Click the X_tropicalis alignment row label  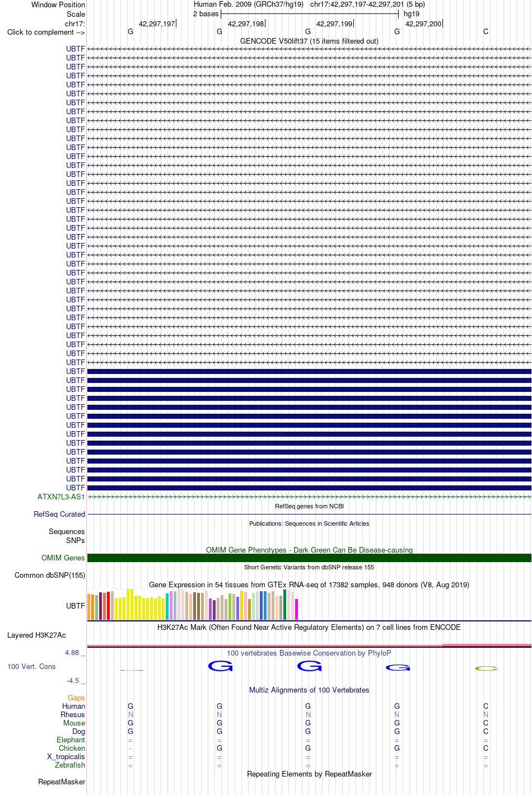click(66, 756)
